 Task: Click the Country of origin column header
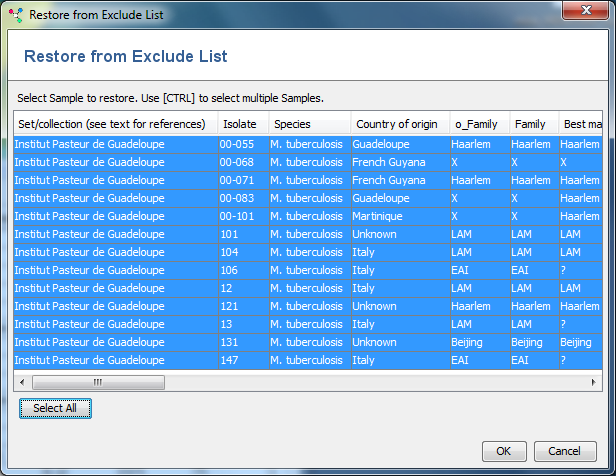[397, 124]
